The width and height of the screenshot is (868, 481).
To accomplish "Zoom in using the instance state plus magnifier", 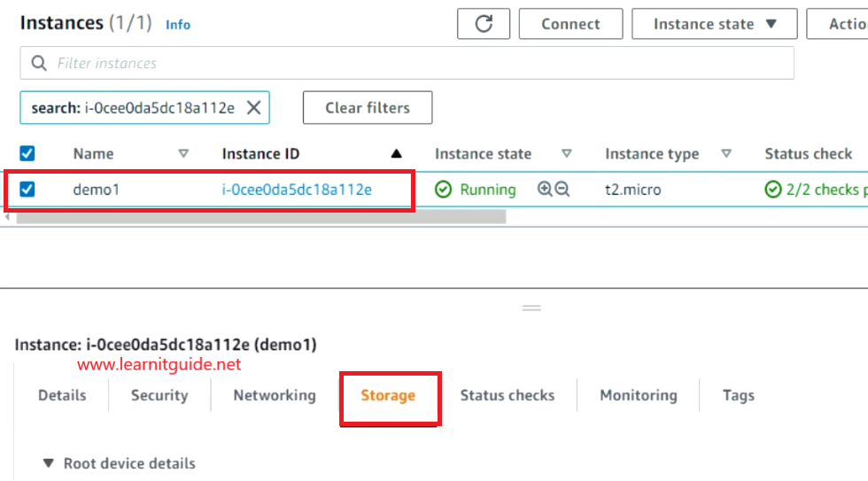I will coord(545,189).
